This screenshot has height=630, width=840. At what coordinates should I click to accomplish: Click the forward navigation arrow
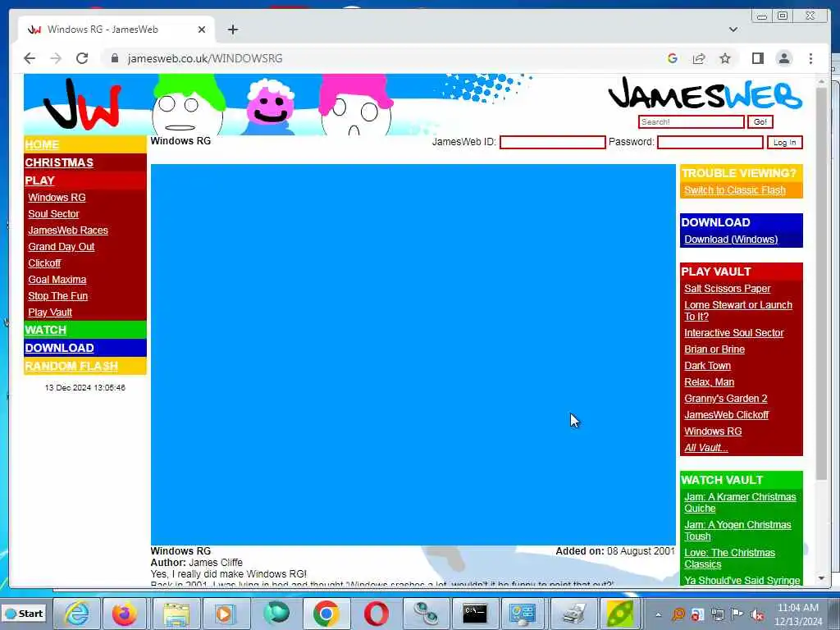pos(56,58)
